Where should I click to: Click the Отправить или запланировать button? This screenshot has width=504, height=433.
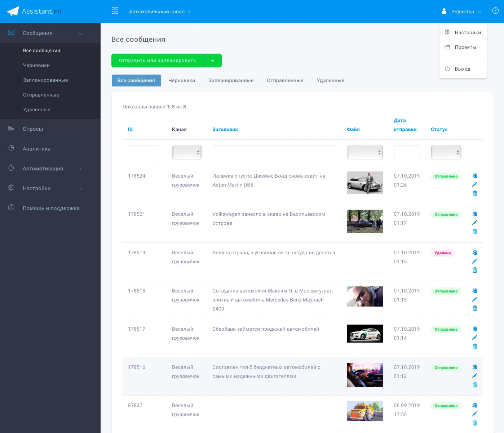click(x=158, y=61)
